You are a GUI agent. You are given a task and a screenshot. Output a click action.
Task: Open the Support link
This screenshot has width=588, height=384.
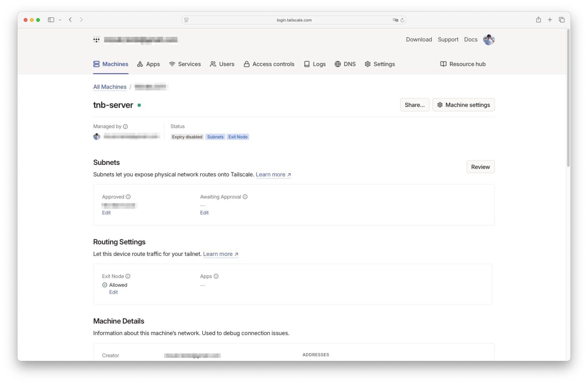click(448, 40)
